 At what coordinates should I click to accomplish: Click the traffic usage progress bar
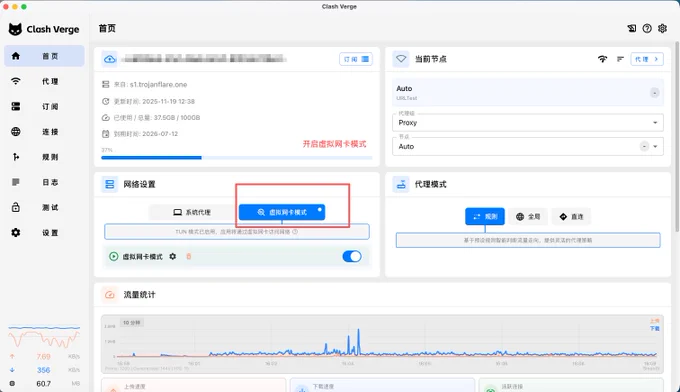[237, 157]
